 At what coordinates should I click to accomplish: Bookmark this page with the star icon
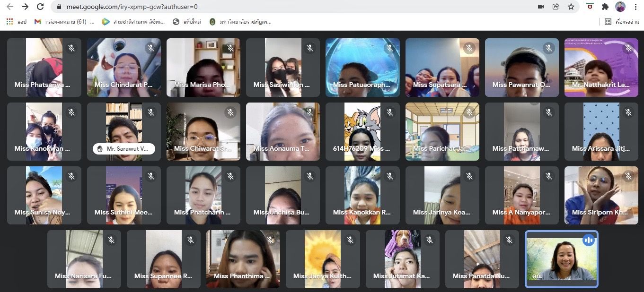[571, 7]
